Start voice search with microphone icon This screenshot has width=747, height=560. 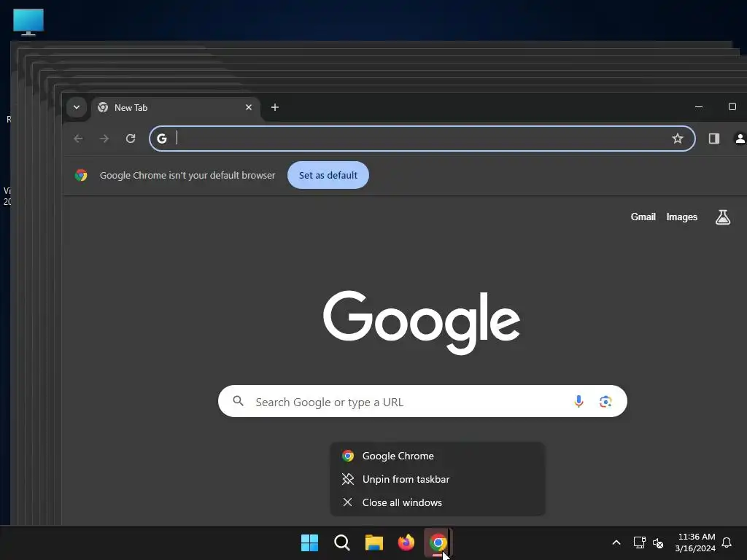coord(578,402)
